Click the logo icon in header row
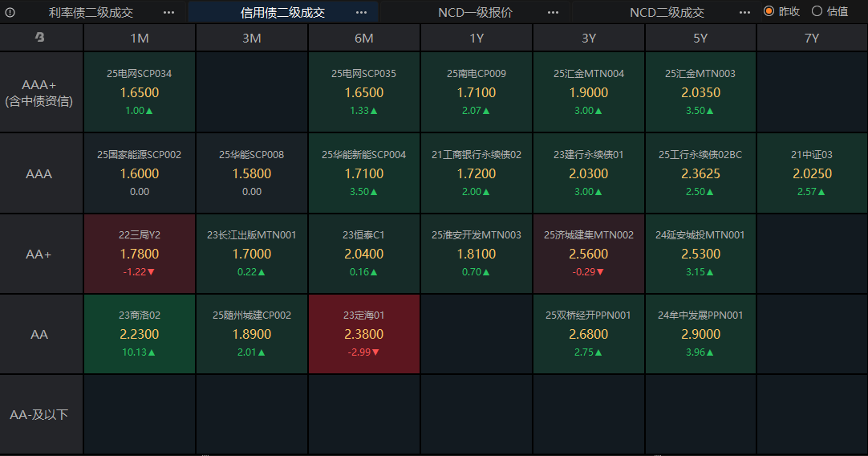Screen dimensions: 868x456 click(x=40, y=38)
